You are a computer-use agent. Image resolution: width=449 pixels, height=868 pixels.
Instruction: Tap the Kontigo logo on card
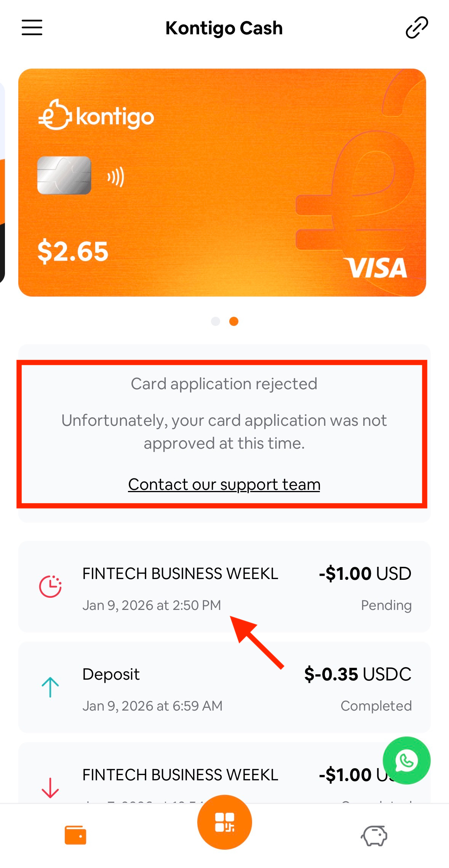click(96, 115)
